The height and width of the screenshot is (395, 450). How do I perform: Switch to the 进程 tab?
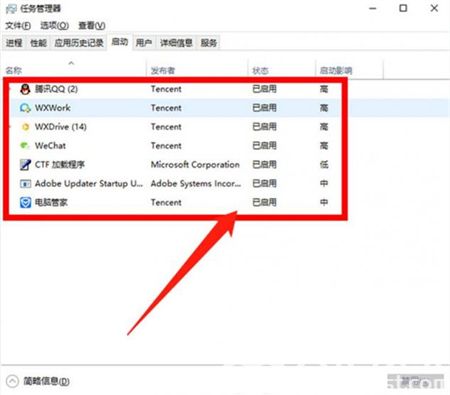[14, 43]
